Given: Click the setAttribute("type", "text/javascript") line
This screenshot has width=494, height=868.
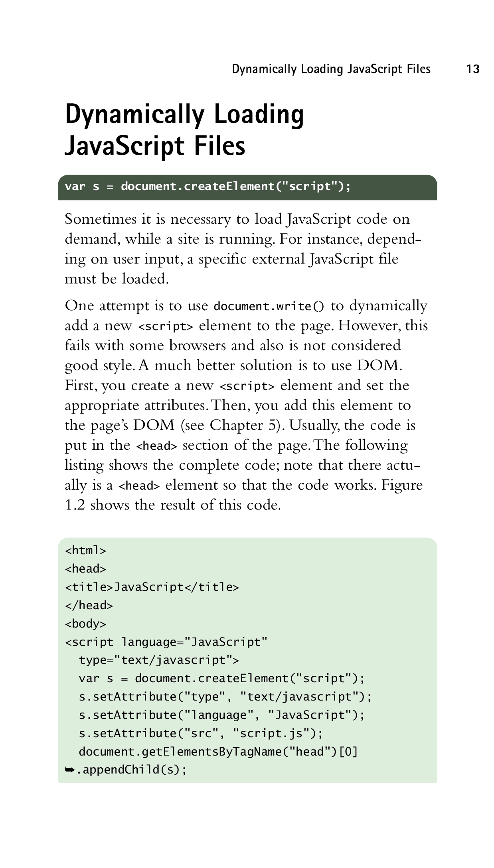Looking at the screenshot, I should coord(225,697).
